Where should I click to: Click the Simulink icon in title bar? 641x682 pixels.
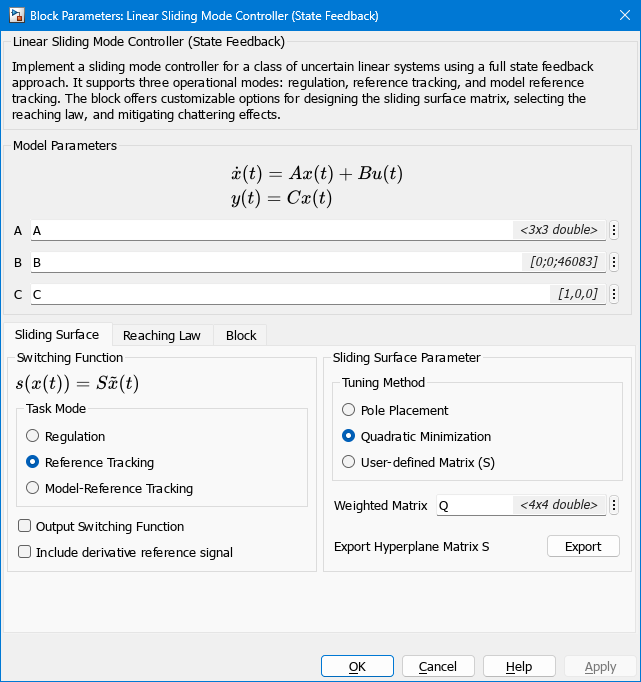16,16
